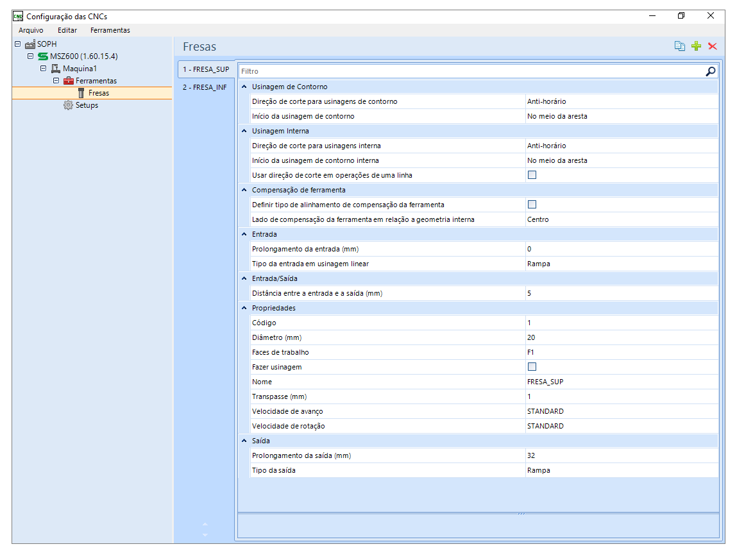Collapse the 'Propriedades' property group
This screenshot has width=737, height=560.
(244, 308)
